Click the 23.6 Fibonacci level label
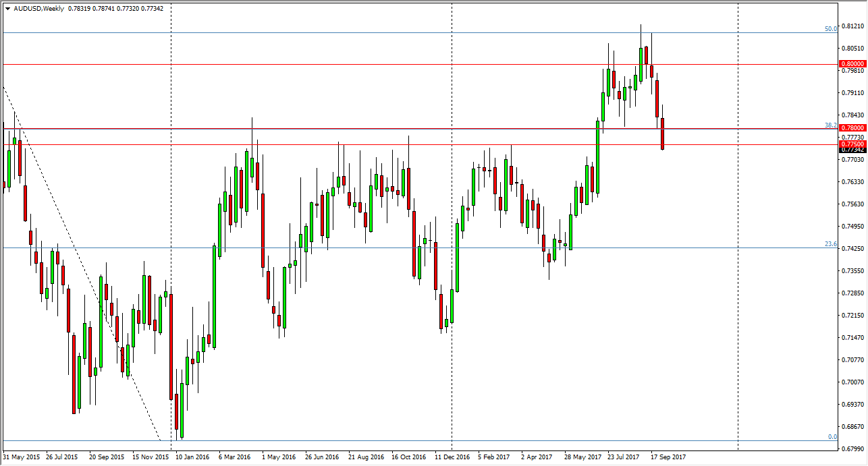This screenshot has height=466, width=868. click(x=831, y=244)
